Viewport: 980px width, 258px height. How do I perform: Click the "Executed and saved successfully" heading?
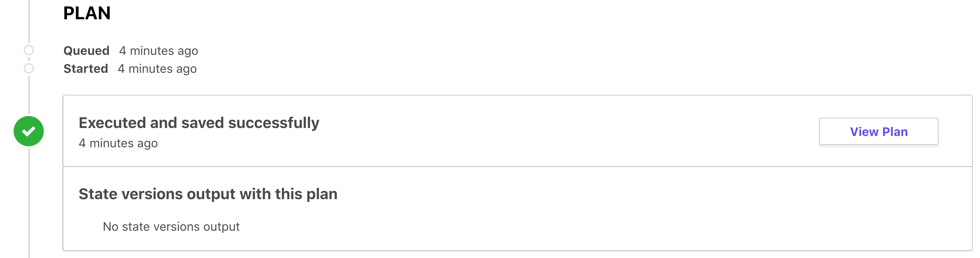point(199,123)
